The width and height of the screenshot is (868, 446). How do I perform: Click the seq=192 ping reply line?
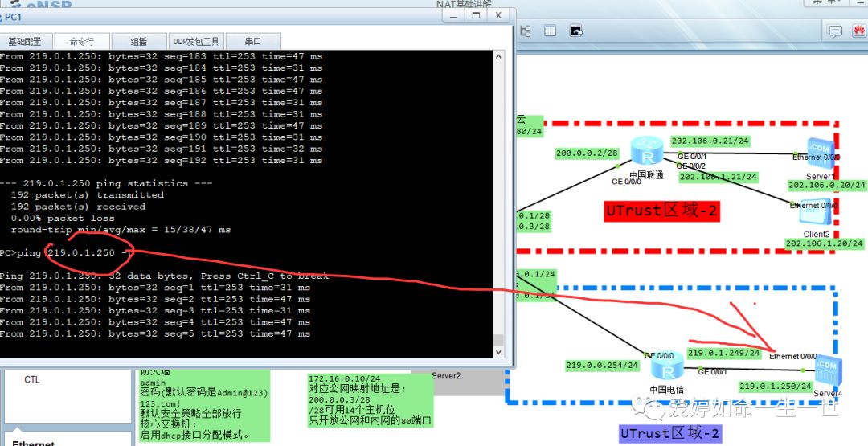pos(161,161)
